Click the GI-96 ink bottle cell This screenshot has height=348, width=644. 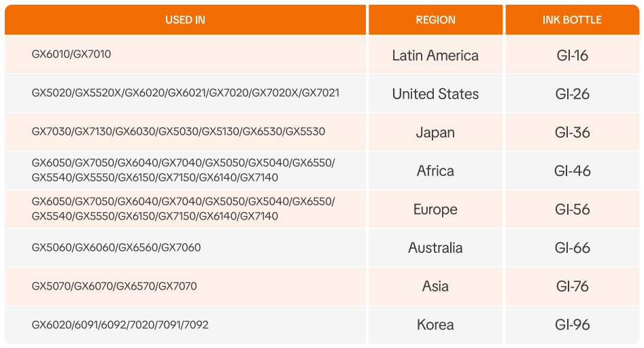pyautogui.click(x=572, y=325)
